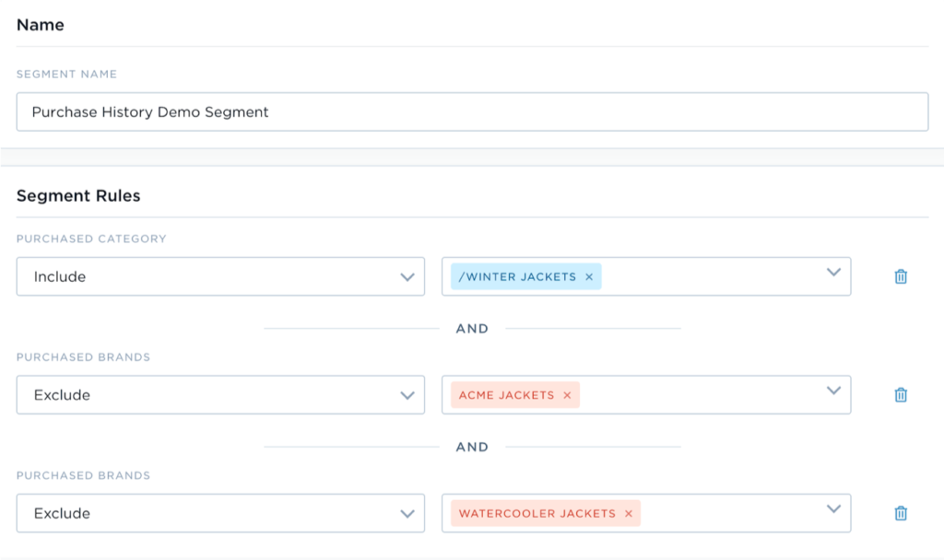Expand the brand list containing Acme Jackets
The width and height of the screenshot is (944, 560).
[833, 391]
